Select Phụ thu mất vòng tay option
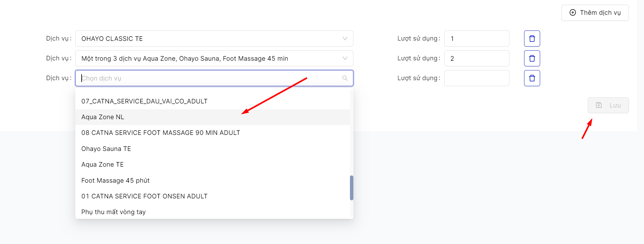The height and width of the screenshot is (244, 644). (x=114, y=212)
